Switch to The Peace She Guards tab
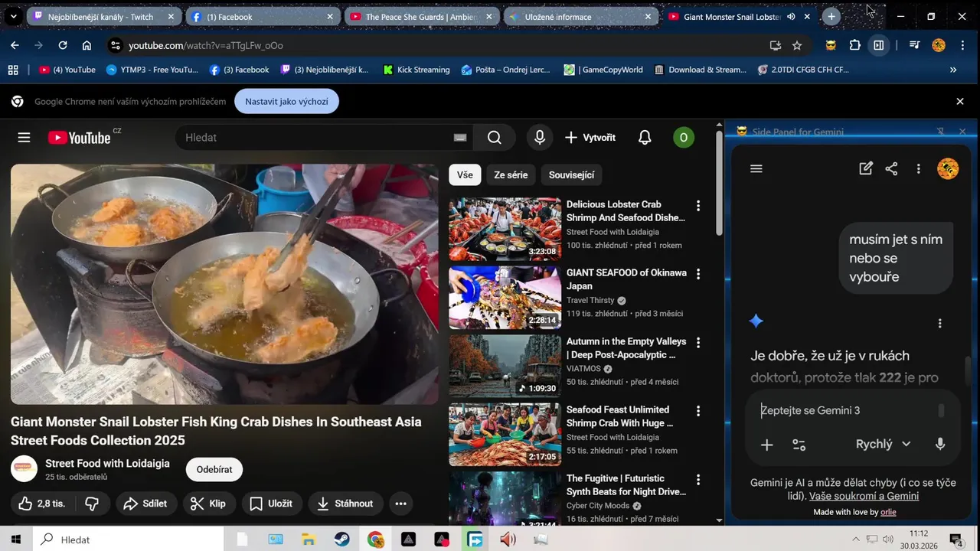980x551 pixels. [x=421, y=17]
